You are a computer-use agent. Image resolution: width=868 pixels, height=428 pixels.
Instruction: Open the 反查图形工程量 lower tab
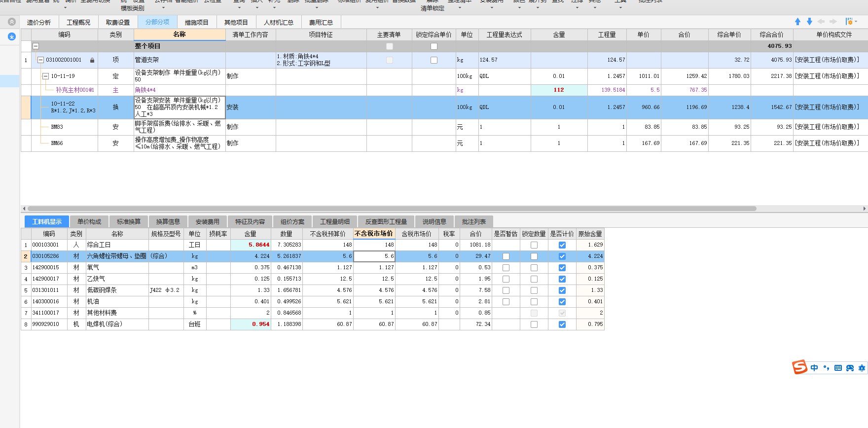pyautogui.click(x=386, y=222)
